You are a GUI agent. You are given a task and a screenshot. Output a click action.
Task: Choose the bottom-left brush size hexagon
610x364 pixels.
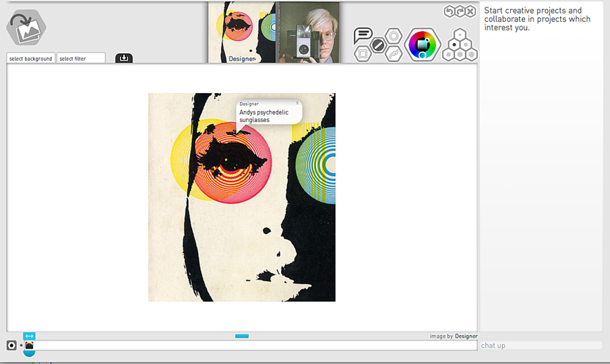point(448,55)
